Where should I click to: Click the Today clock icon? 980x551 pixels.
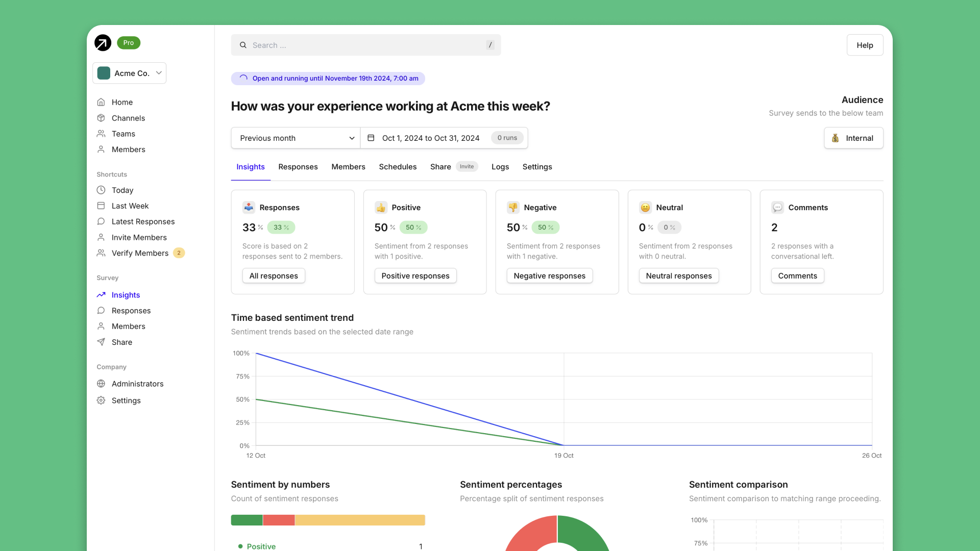click(x=101, y=190)
